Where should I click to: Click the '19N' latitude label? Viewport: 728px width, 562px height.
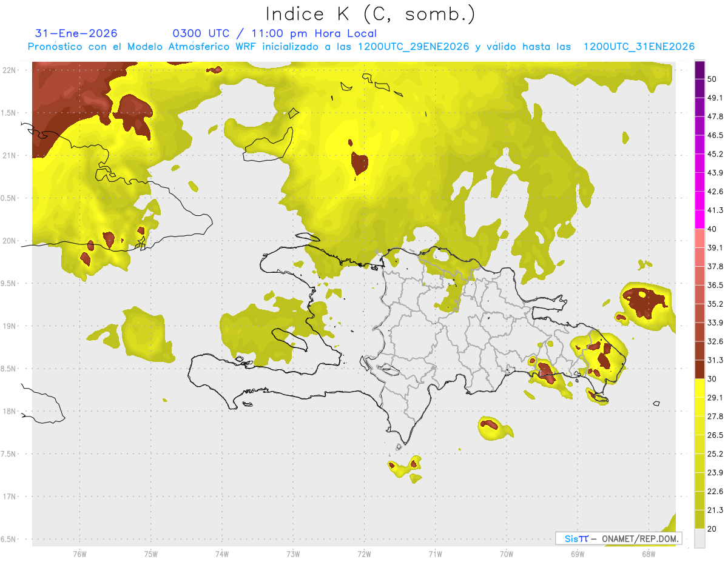(x=9, y=326)
